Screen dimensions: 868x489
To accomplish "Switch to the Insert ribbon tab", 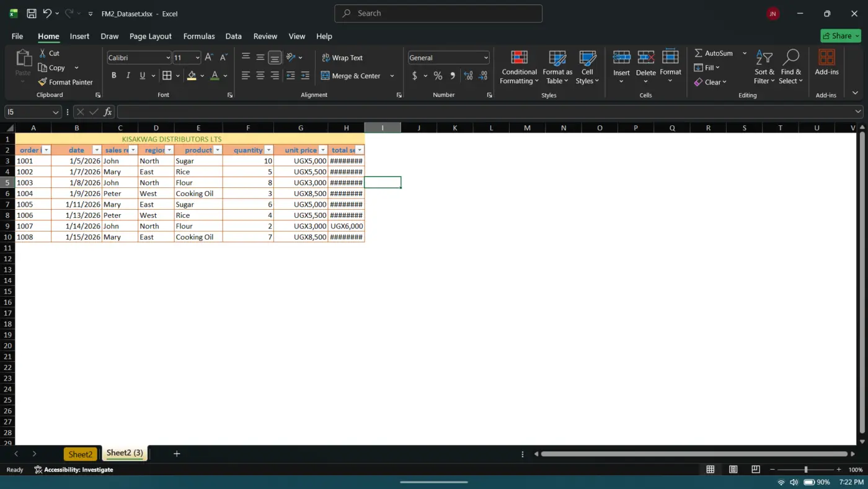I will click(79, 36).
